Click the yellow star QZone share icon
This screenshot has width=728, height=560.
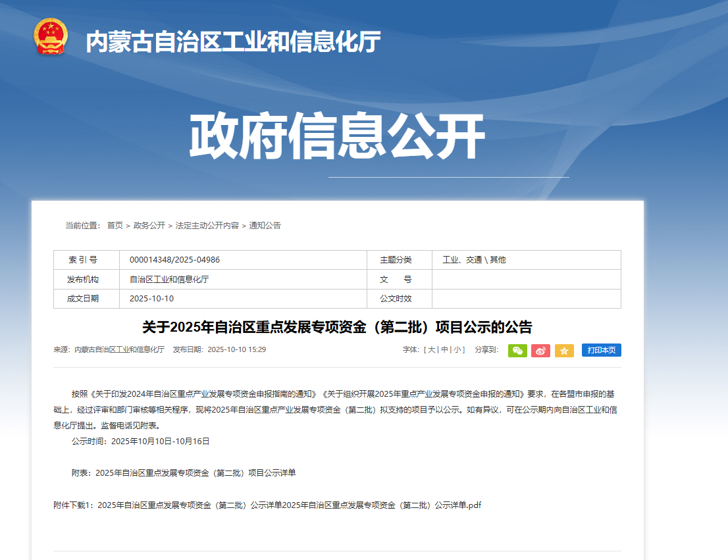(564, 351)
